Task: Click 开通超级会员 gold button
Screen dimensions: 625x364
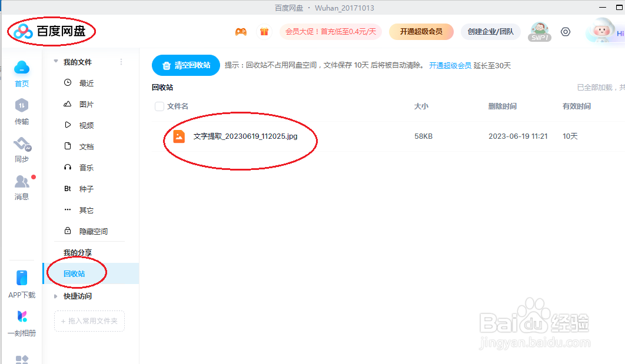Action: coord(421,32)
